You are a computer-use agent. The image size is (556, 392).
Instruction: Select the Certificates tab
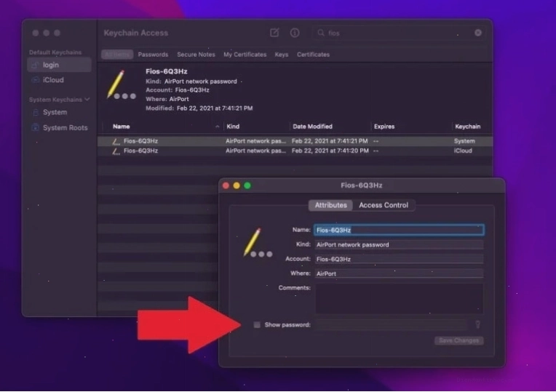coord(313,55)
